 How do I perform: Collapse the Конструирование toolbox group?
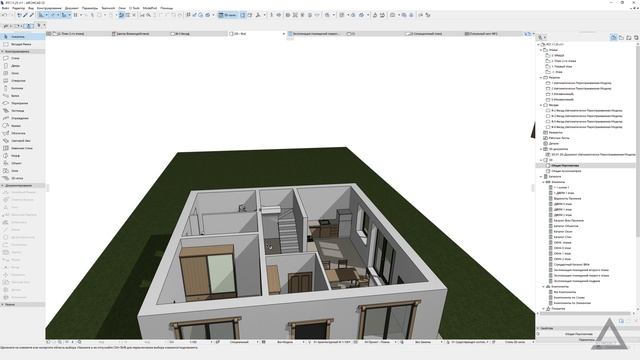2,51
